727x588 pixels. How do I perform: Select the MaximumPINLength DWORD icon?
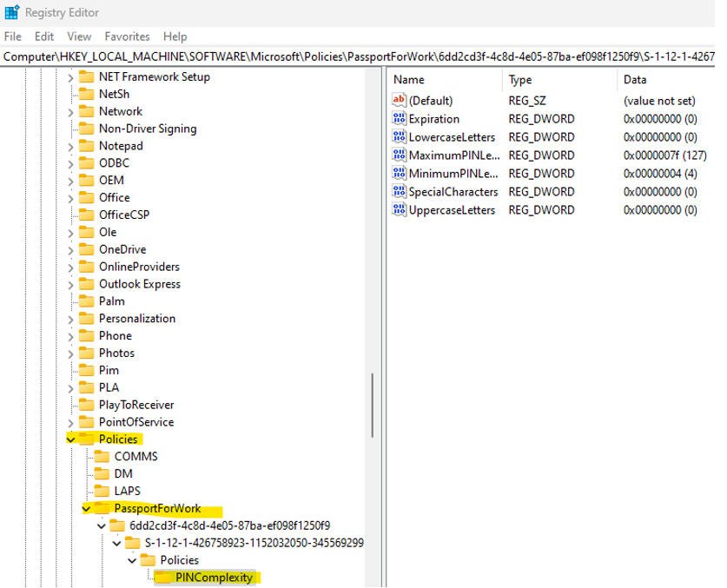coord(399,155)
